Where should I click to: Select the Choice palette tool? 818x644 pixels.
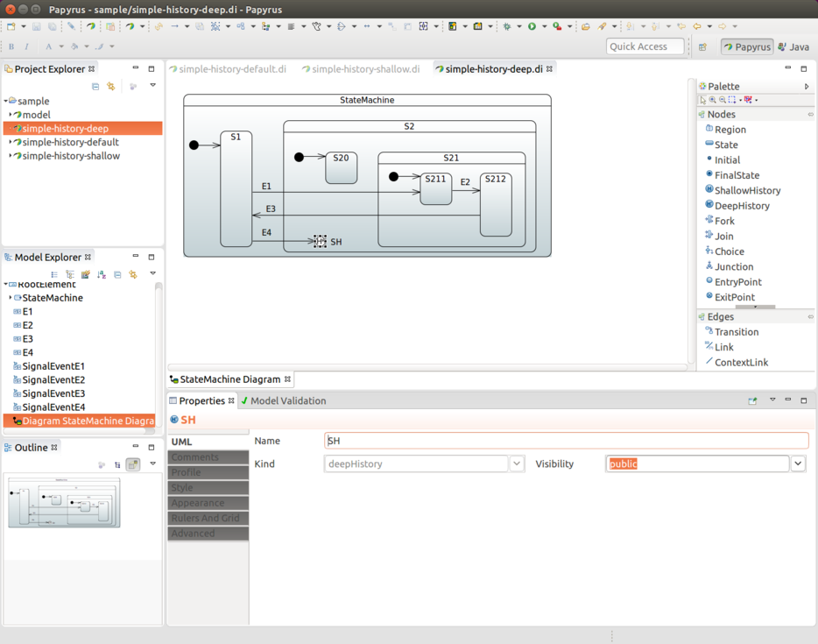point(724,251)
